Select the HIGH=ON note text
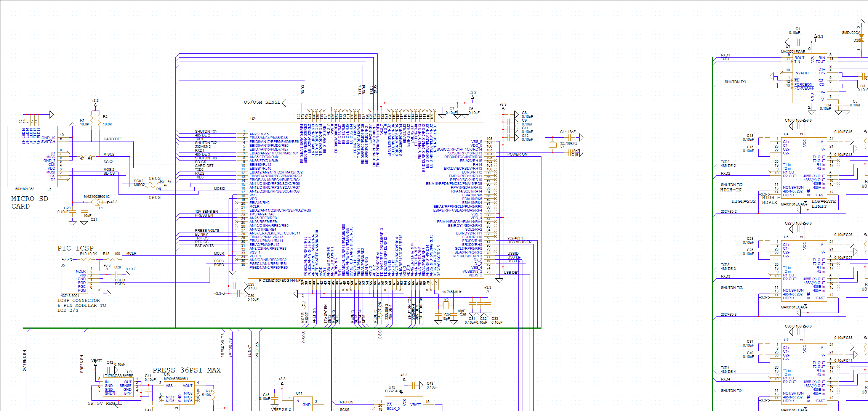868x411 pixels. pos(730,190)
